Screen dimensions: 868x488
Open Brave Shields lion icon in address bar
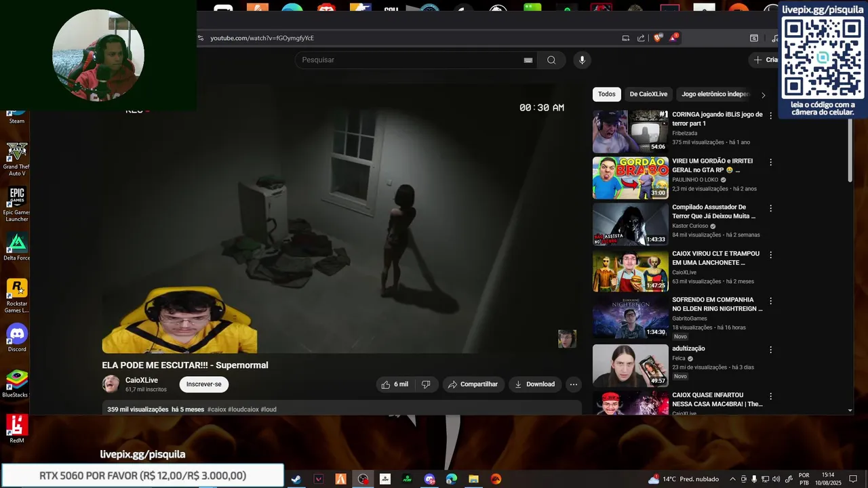tap(657, 38)
